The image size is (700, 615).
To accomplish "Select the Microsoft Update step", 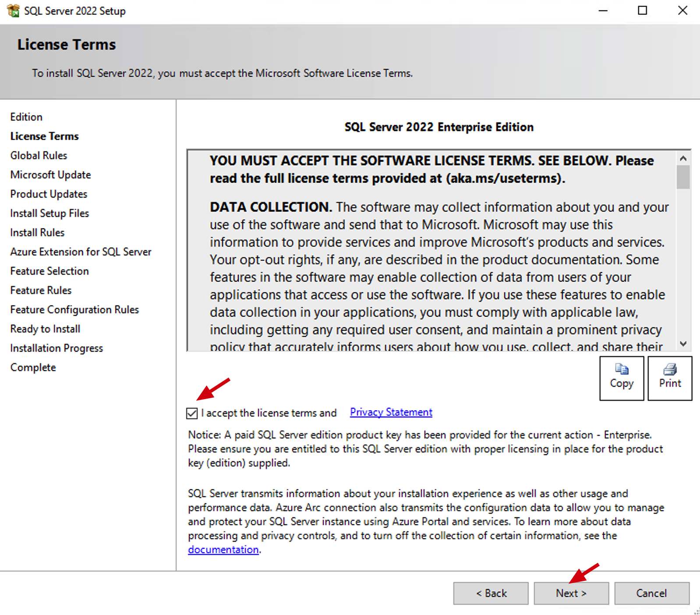I will 50,175.
